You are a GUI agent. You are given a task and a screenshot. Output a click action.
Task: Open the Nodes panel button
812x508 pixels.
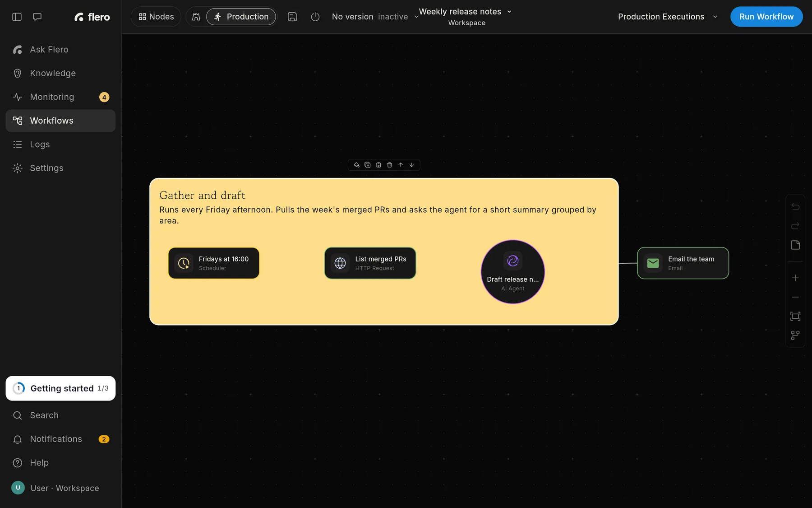pos(156,17)
